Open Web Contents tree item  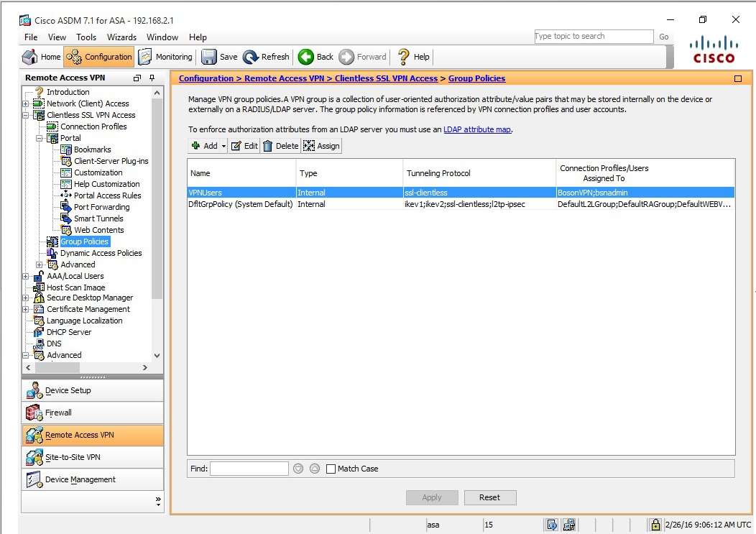(99, 230)
